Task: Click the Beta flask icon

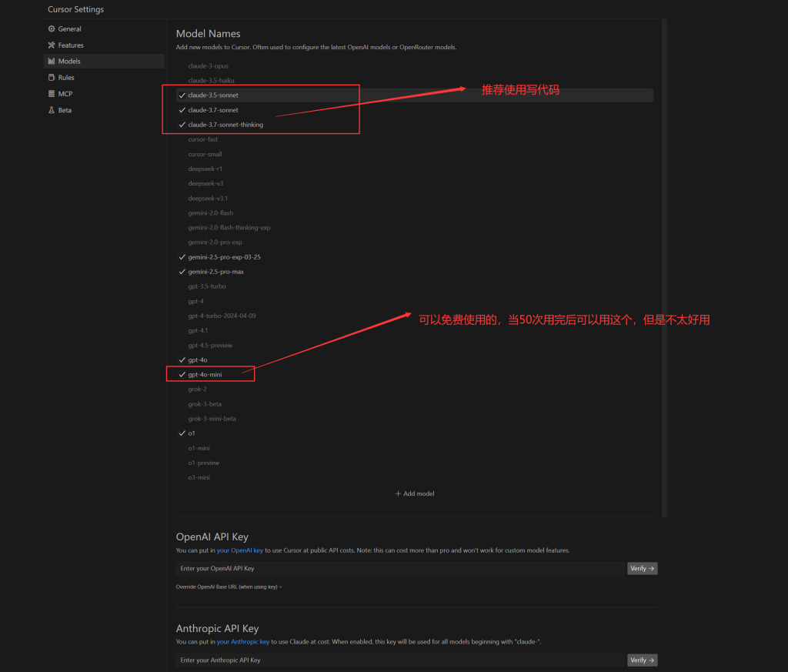Action: coord(52,110)
